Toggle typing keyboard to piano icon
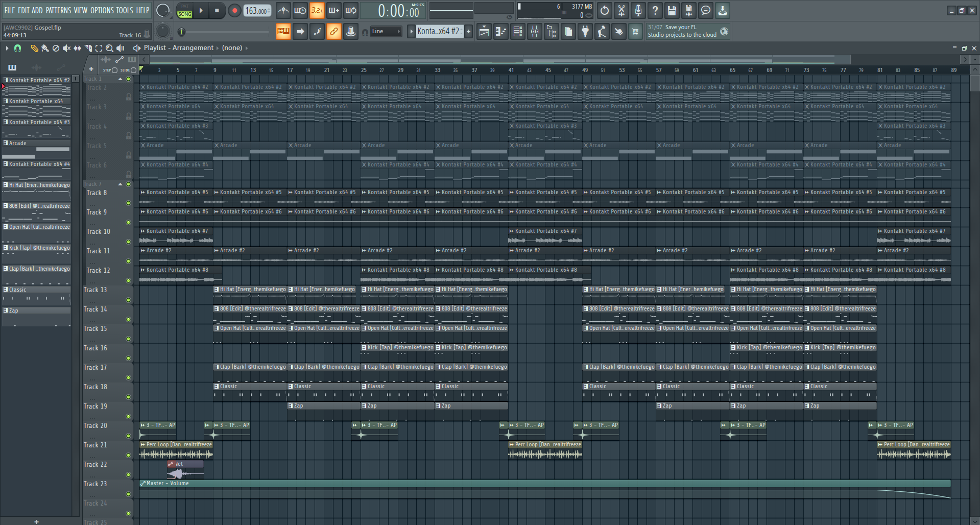The image size is (980, 525). [x=283, y=32]
